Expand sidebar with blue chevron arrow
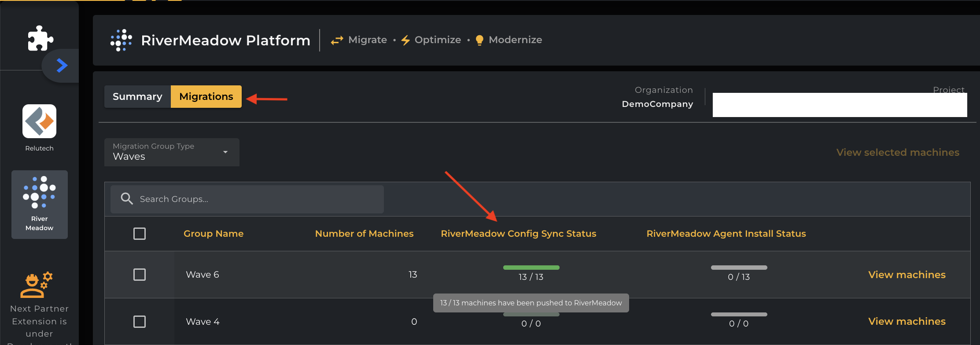This screenshot has height=345, width=980. [62, 66]
